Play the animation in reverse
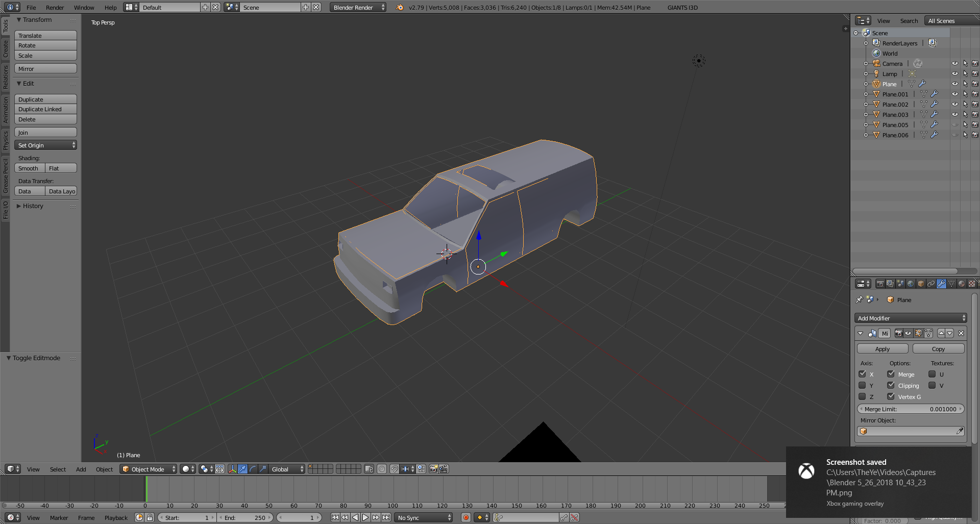Screen dimensions: 980x524 [355, 517]
